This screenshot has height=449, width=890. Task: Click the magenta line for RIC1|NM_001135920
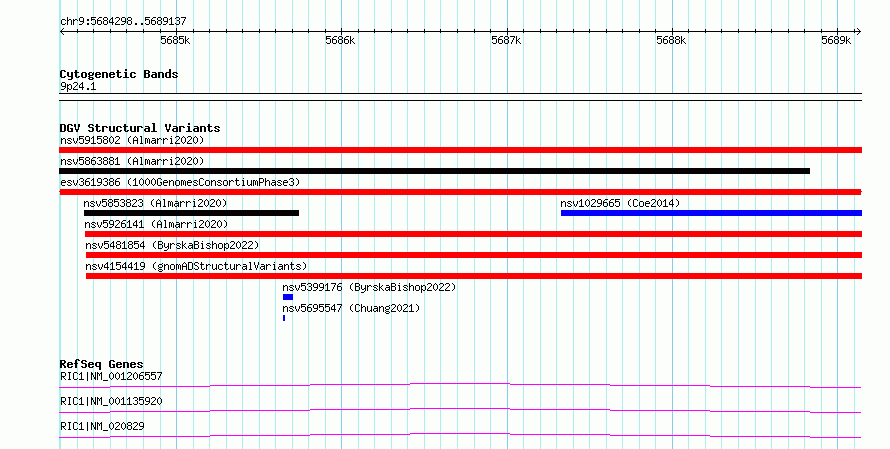click(460, 410)
